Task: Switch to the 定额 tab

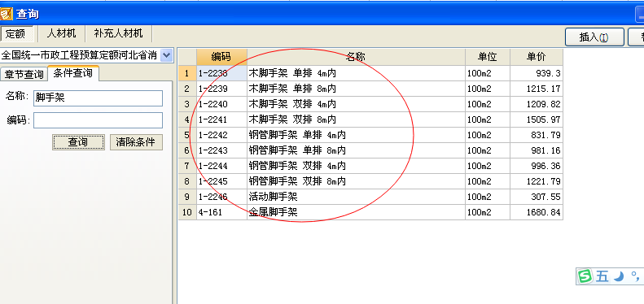Action: [x=16, y=33]
